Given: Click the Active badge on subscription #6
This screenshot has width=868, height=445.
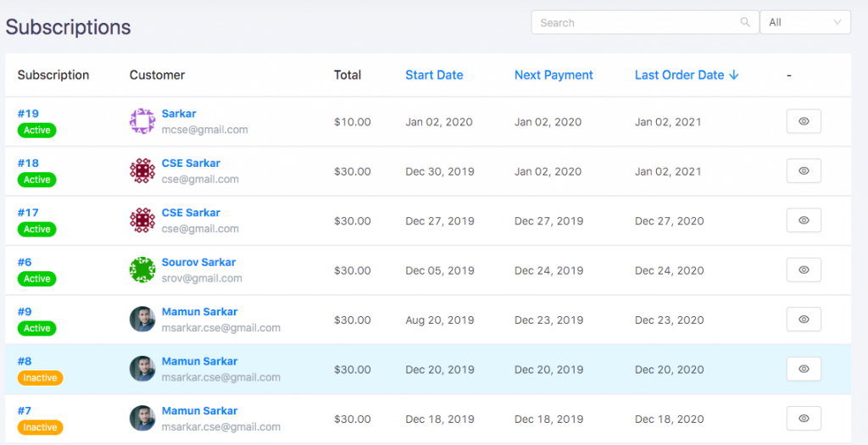Looking at the screenshot, I should point(37,279).
